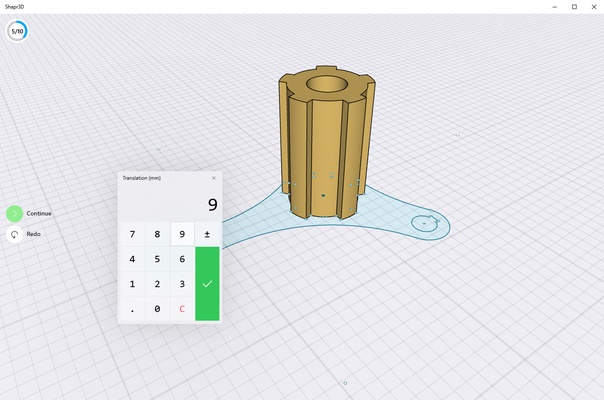The image size is (604, 400).
Task: Click the Redo label
Action: coord(34,234)
